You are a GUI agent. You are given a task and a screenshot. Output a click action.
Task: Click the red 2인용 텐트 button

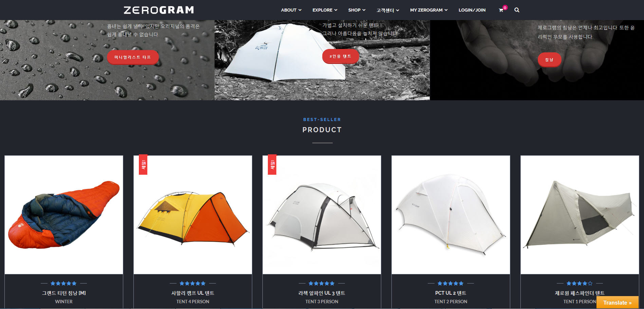point(341,56)
